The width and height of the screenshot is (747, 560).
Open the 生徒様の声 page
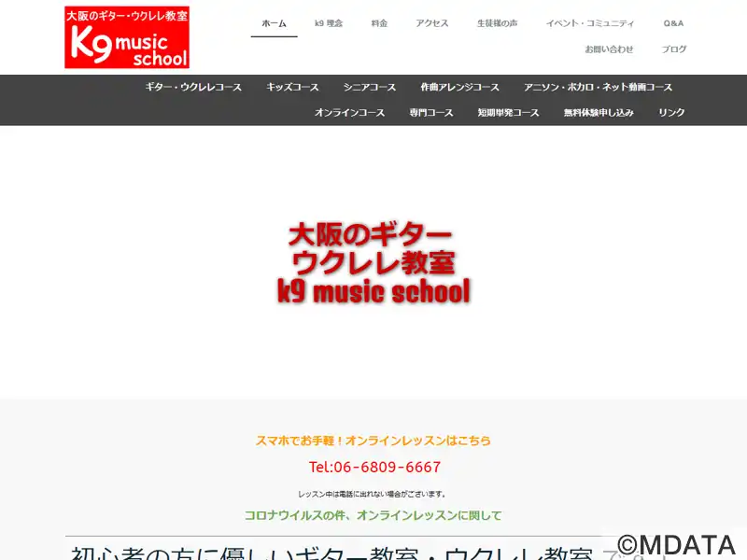tap(497, 23)
